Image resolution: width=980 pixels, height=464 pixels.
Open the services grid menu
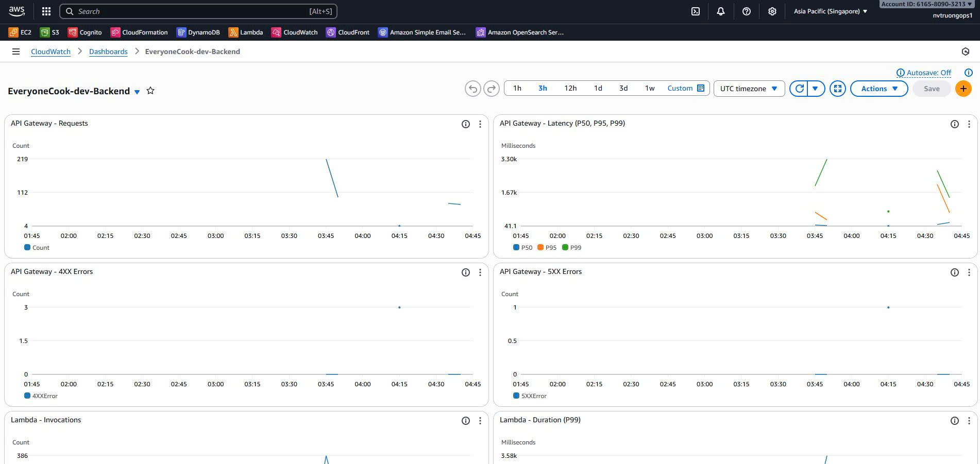tap(46, 11)
